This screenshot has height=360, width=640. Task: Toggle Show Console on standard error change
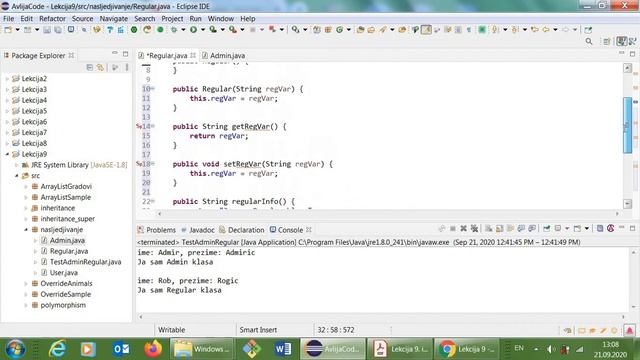pos(532,229)
